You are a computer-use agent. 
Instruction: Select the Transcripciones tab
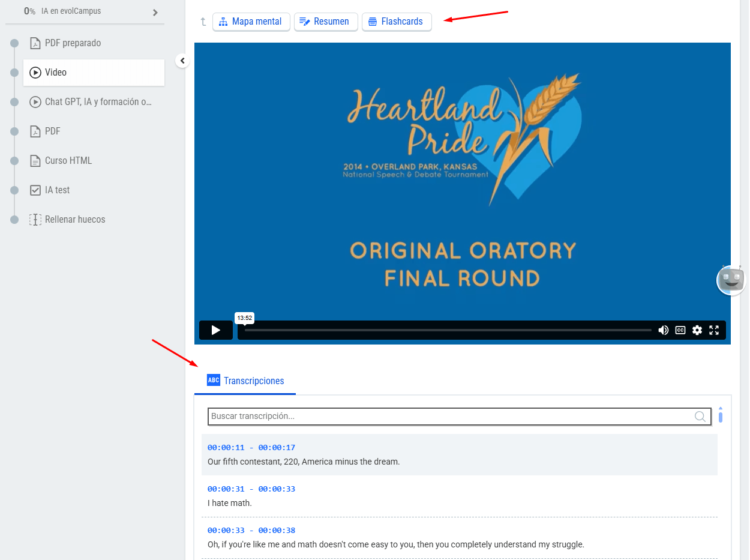pos(245,381)
